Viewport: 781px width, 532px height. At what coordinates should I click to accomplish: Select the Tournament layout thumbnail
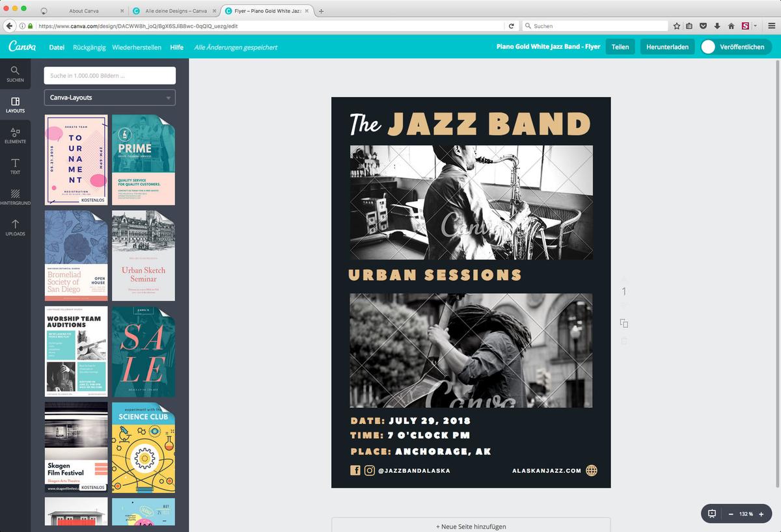point(76,159)
